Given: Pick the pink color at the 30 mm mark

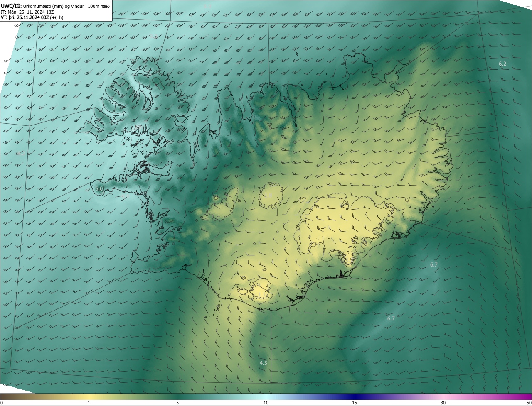Looking at the screenshot, I should pyautogui.click(x=443, y=397).
